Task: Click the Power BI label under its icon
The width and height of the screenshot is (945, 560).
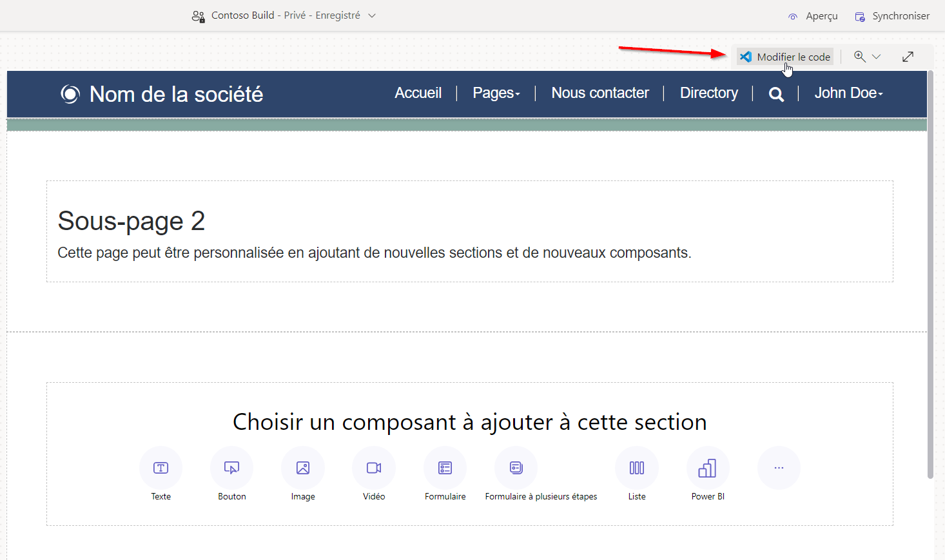Action: tap(708, 496)
